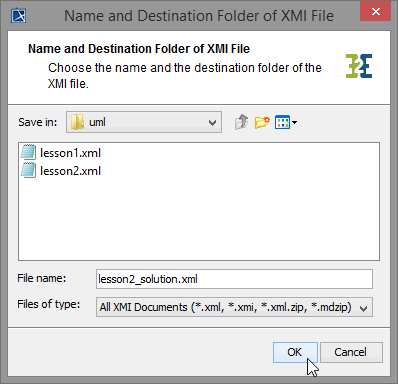Click into the File name text field
Screen dimensions: 398x384
[234, 279]
